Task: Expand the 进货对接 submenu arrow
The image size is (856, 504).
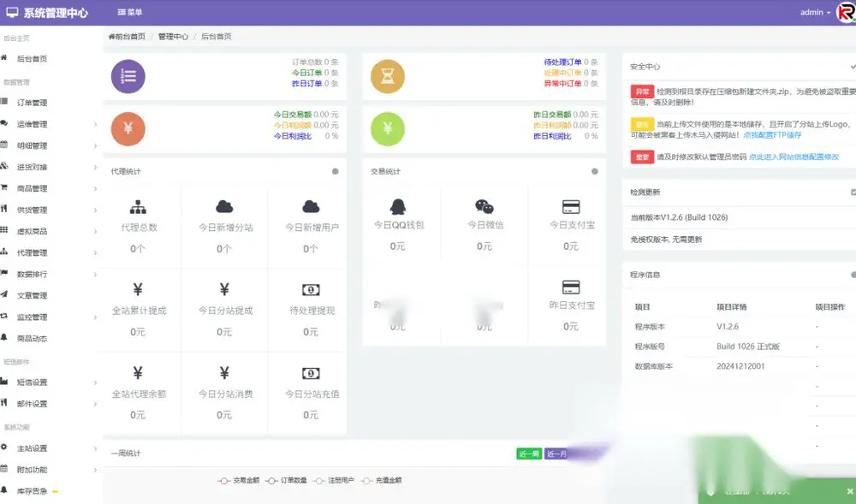Action: [95, 167]
